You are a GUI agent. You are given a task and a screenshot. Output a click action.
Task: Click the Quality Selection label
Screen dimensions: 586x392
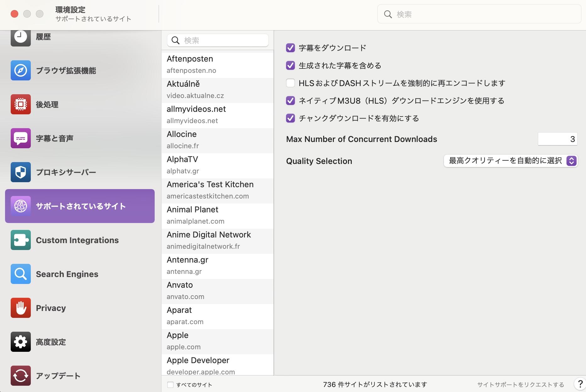click(x=319, y=161)
